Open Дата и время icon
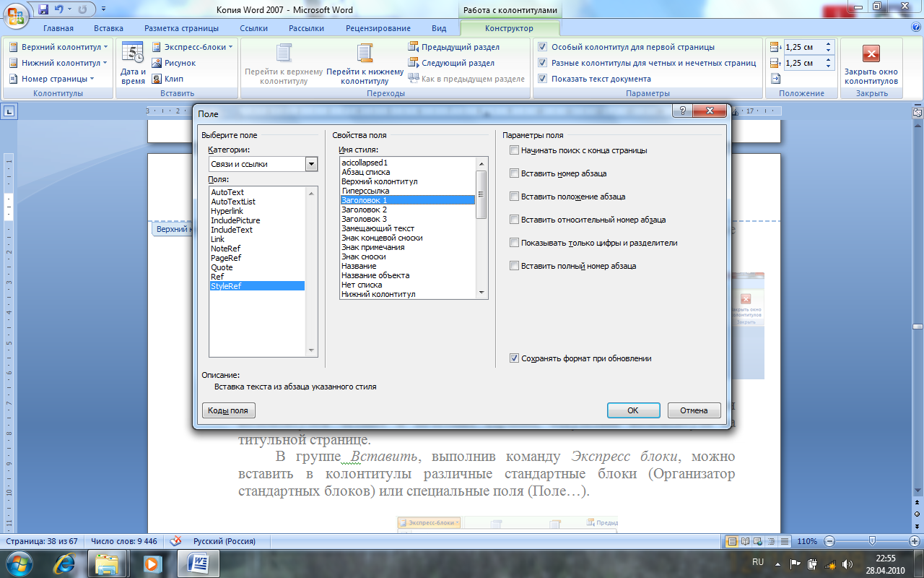 pyautogui.click(x=133, y=64)
